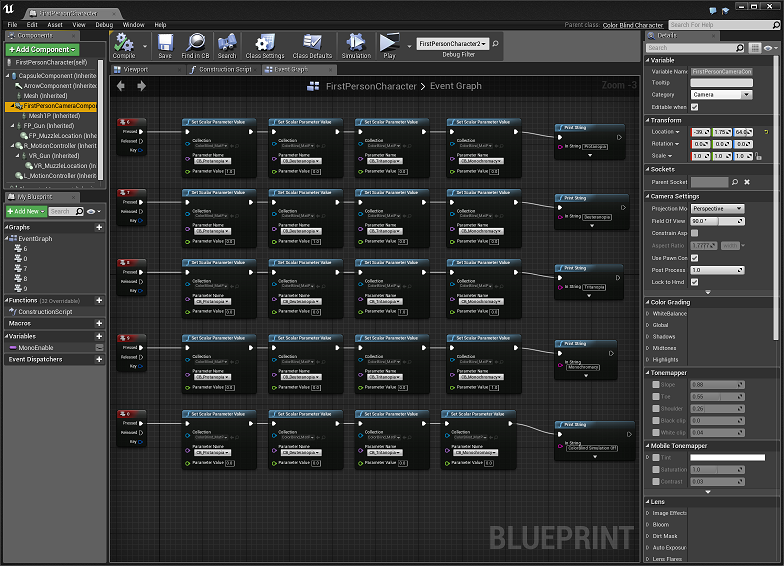Image resolution: width=784 pixels, height=566 pixels.
Task: Click the Compile toolbar icon
Action: point(124,46)
